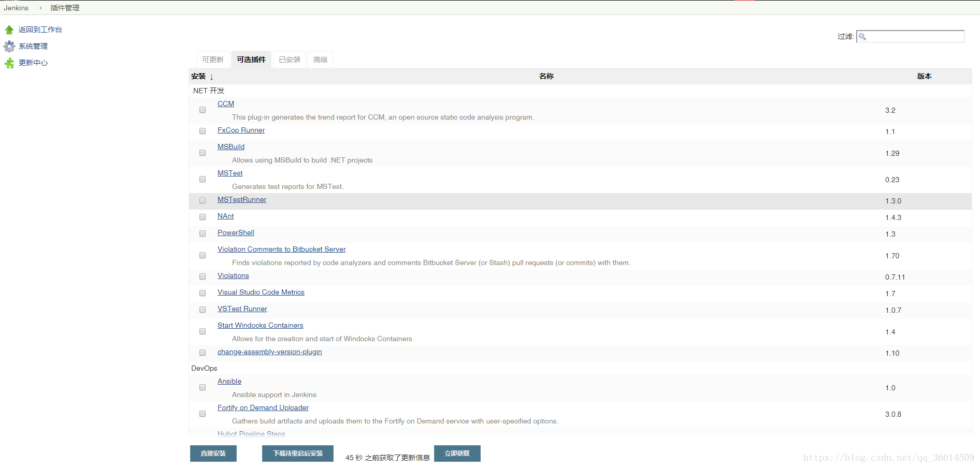Click the install column sort arrow
The width and height of the screenshot is (980, 468).
pos(211,77)
